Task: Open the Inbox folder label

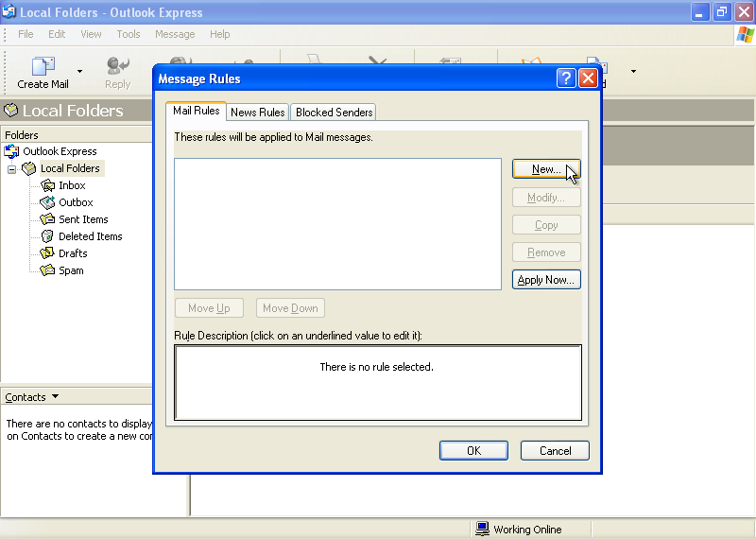Action: tap(72, 185)
